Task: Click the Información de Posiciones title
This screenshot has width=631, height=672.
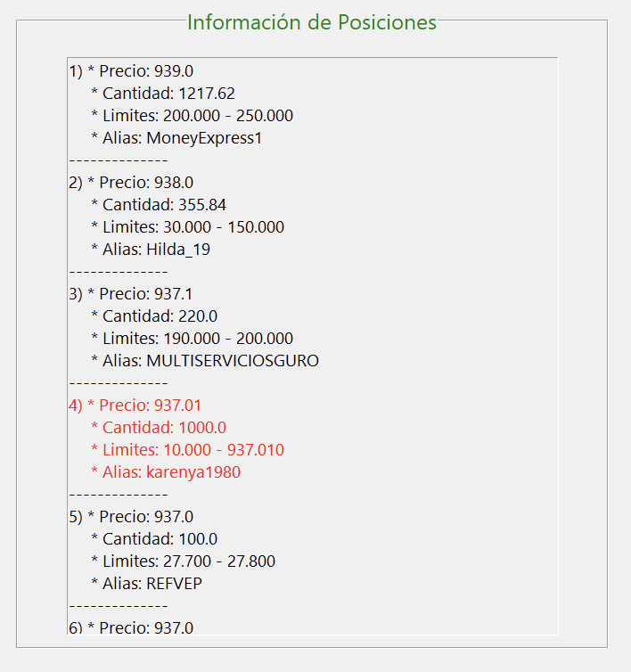Action: click(312, 22)
